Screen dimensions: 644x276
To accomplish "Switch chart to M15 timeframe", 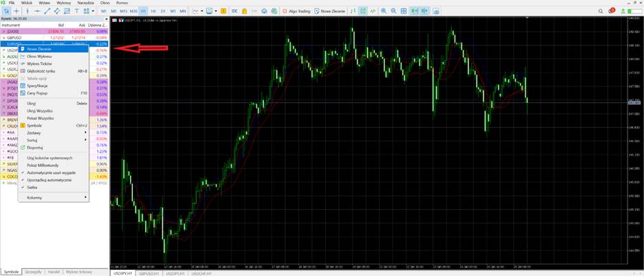I will coord(123,11).
